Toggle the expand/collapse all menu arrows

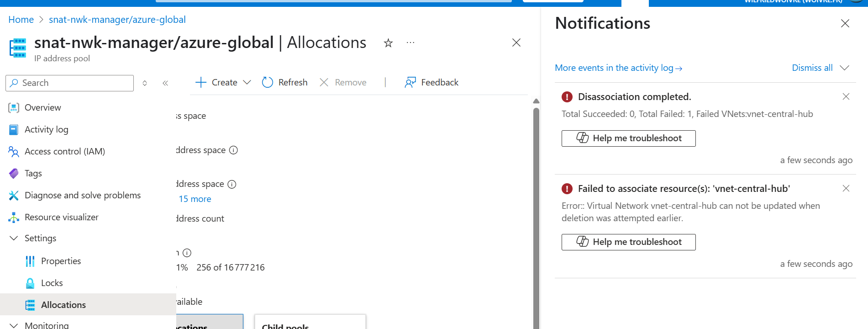pyautogui.click(x=145, y=83)
